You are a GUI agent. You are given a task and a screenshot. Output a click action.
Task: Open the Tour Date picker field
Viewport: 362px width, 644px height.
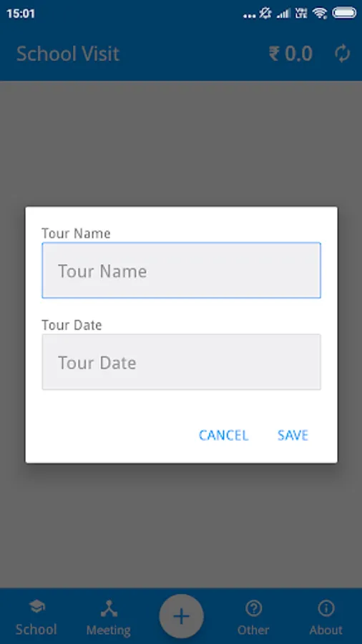181,362
